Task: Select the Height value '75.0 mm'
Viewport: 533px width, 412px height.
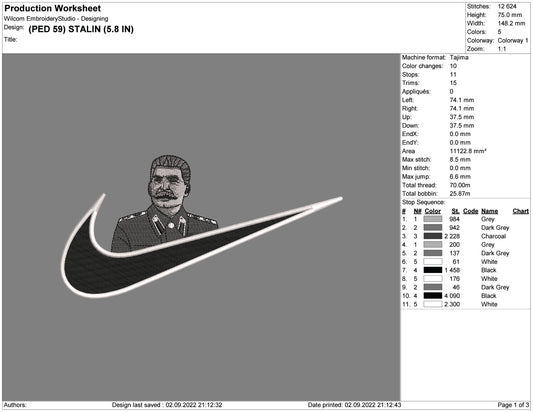Action: point(510,15)
